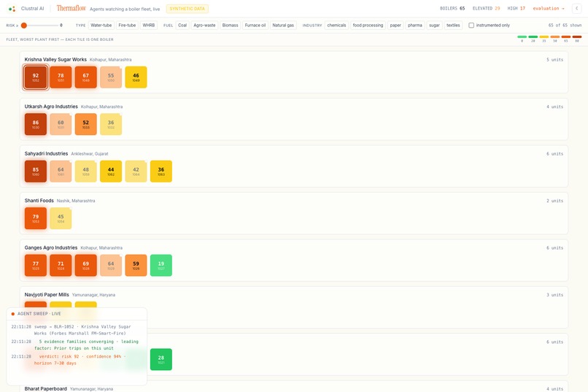Filter industry by pharma
588x392 pixels.
coord(415,25)
